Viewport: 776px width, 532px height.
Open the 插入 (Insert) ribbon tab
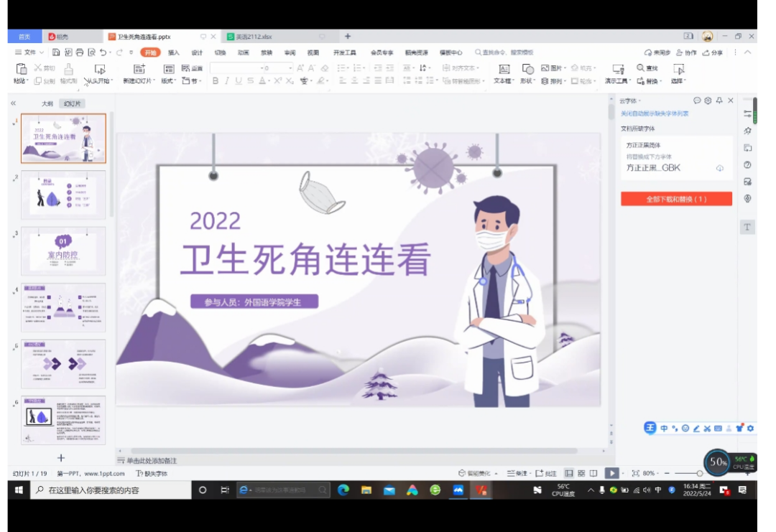tap(174, 52)
